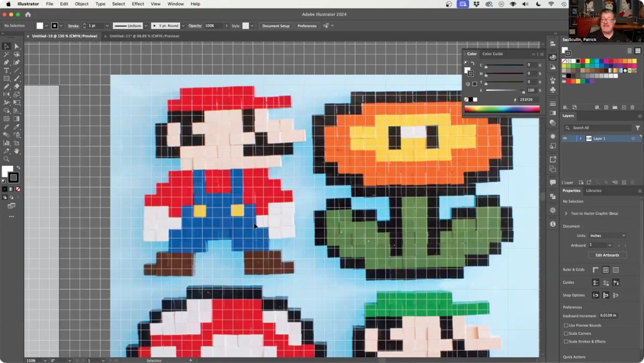Select the Line Segment tool
The image size is (644, 363).
point(17,70)
